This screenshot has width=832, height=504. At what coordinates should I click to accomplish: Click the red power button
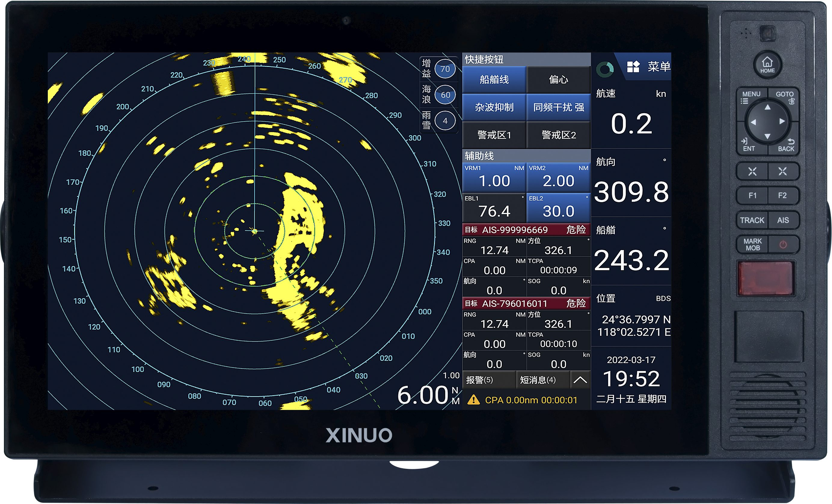(783, 244)
